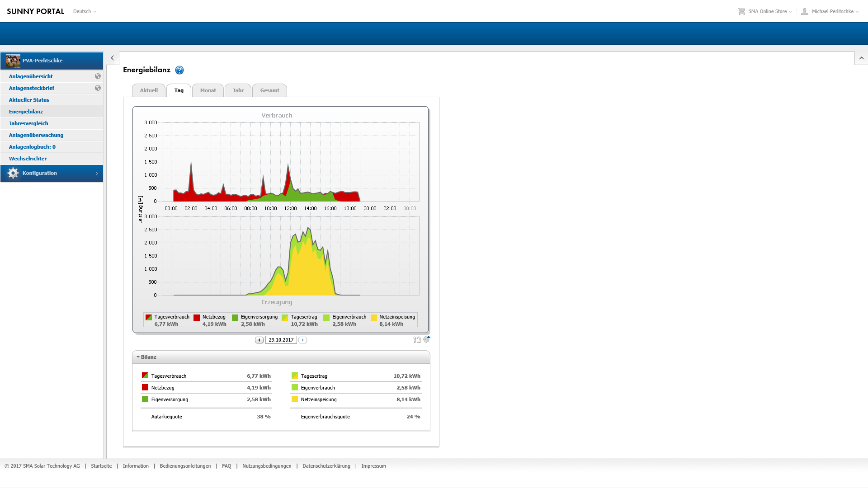Open SMA Online Store cart icon

741,11
